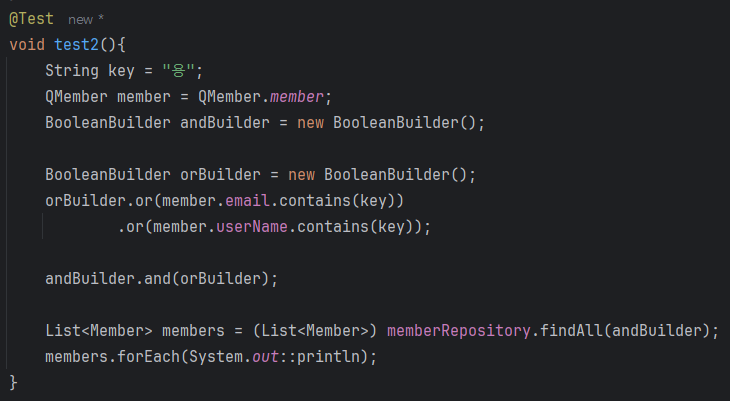Place cursor in the "용" string literal

point(178,71)
